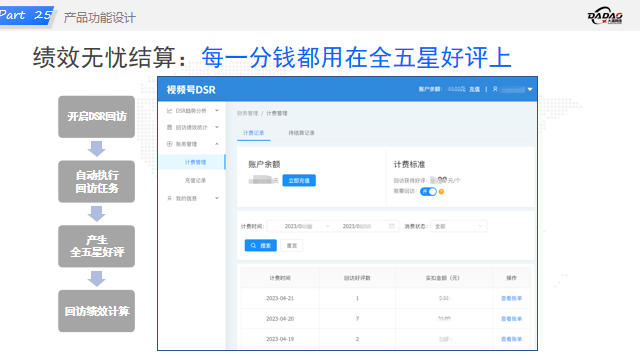640x360 pixels.
Task: Open the 回访绩效统计 sidebar menu item
Action: pyautogui.click(x=192, y=127)
